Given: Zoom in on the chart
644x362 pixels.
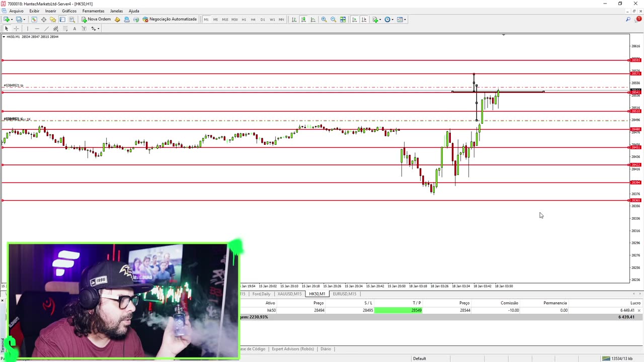Looking at the screenshot, I should coord(324,20).
